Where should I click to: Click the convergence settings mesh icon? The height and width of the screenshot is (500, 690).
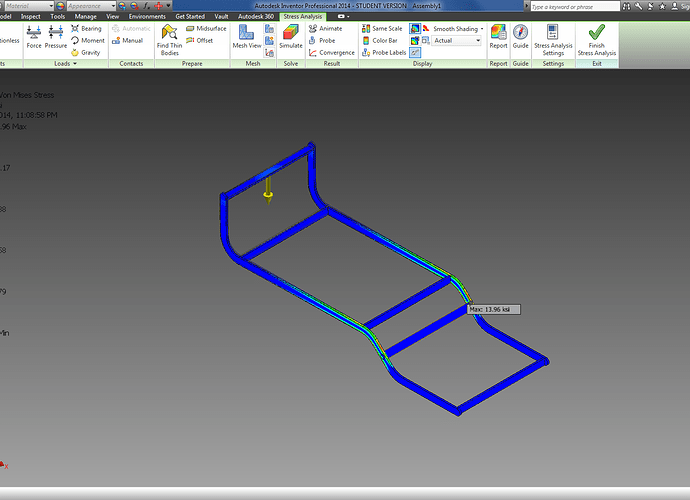click(x=269, y=53)
